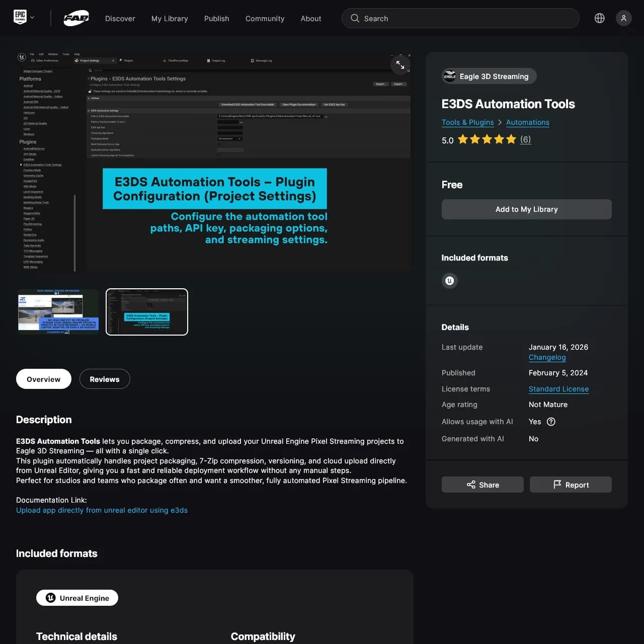Open the Epic Games logo menu

[x=20, y=17]
